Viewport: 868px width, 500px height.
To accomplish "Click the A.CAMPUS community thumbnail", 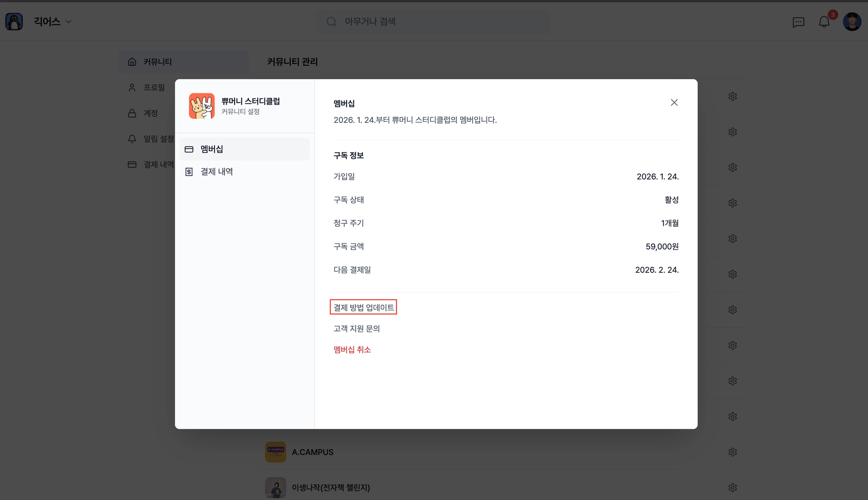I will pyautogui.click(x=275, y=452).
